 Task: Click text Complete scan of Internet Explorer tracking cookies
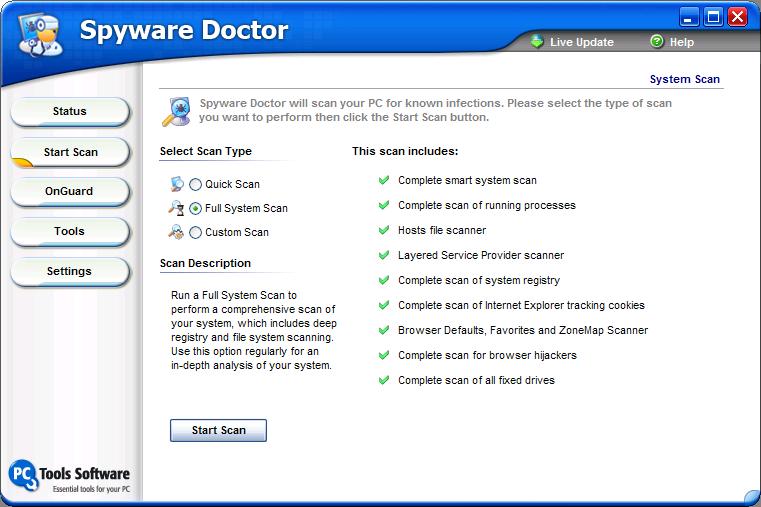pos(521,305)
